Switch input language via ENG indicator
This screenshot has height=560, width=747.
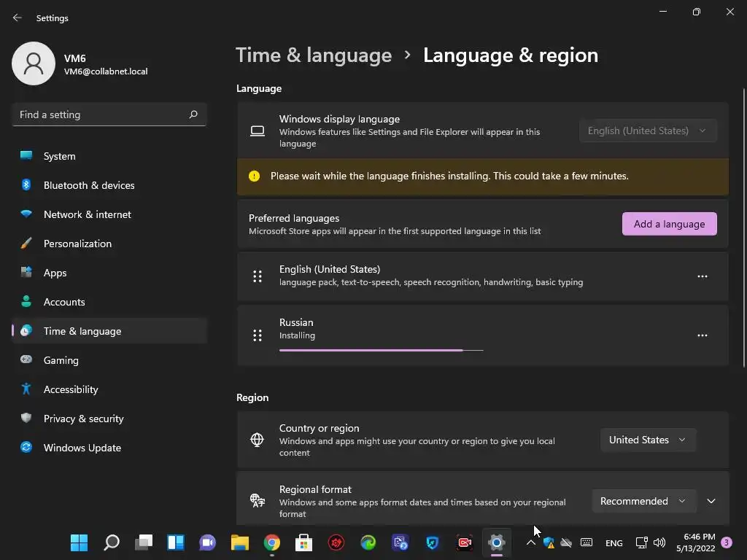614,542
